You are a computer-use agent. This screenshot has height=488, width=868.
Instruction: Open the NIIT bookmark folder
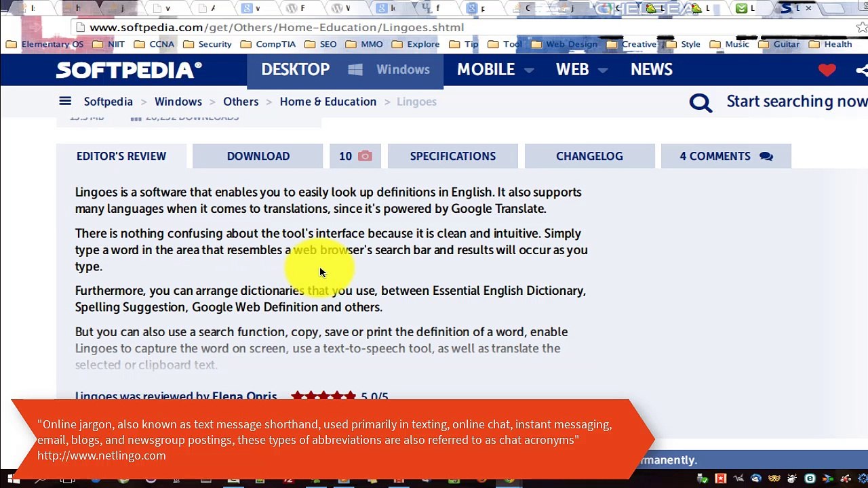pyautogui.click(x=108, y=44)
